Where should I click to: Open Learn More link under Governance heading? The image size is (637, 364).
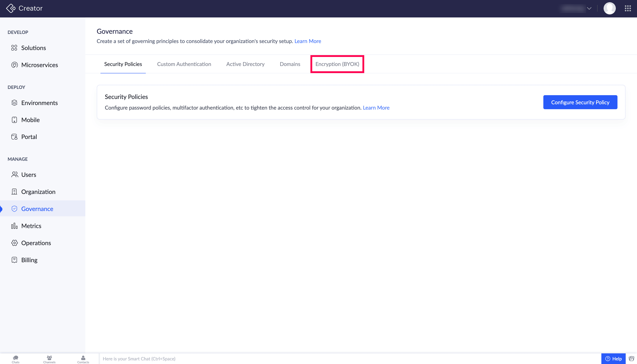pos(308,41)
